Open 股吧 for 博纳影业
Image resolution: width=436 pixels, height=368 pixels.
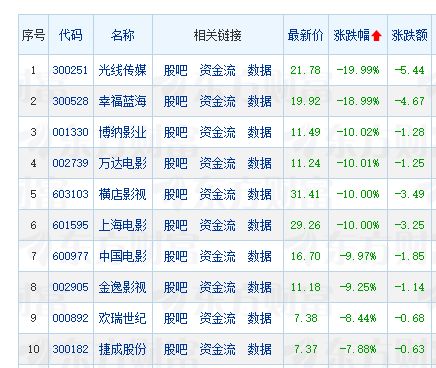coord(175,132)
